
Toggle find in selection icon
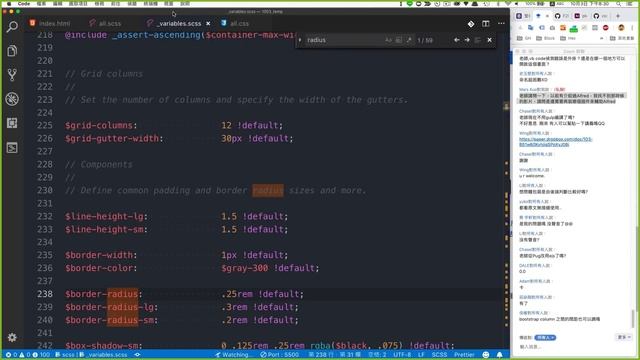coord(478,40)
